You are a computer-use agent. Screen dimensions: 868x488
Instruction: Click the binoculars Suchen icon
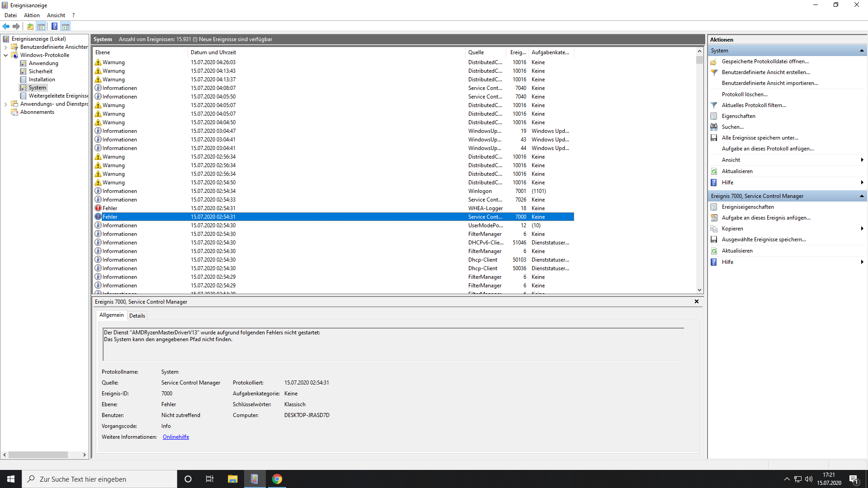click(x=714, y=127)
